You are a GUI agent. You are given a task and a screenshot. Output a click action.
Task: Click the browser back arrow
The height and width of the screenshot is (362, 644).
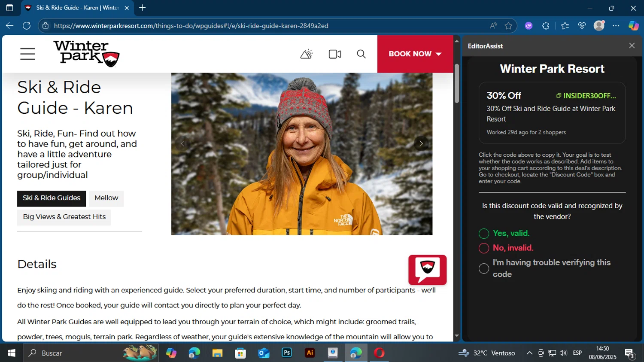[x=9, y=26]
